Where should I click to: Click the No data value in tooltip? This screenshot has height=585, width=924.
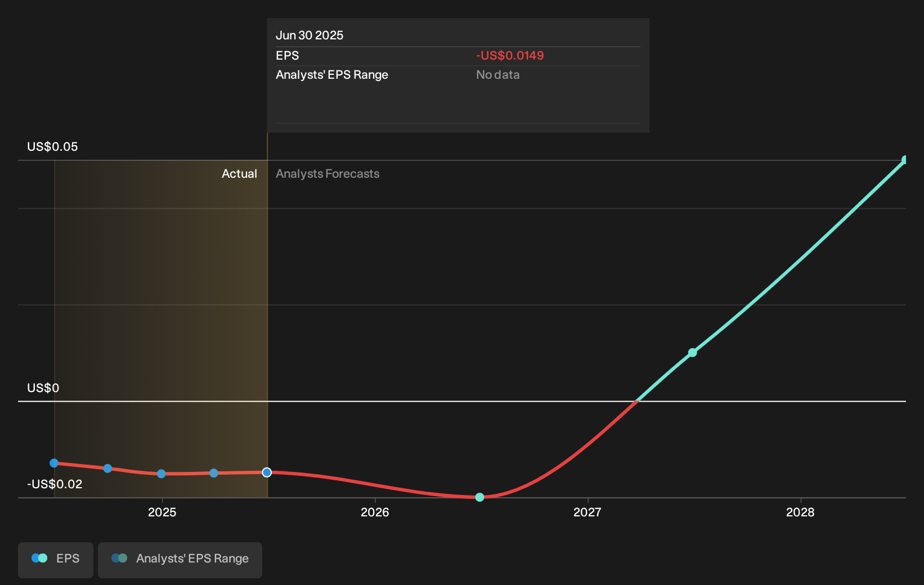tap(498, 75)
